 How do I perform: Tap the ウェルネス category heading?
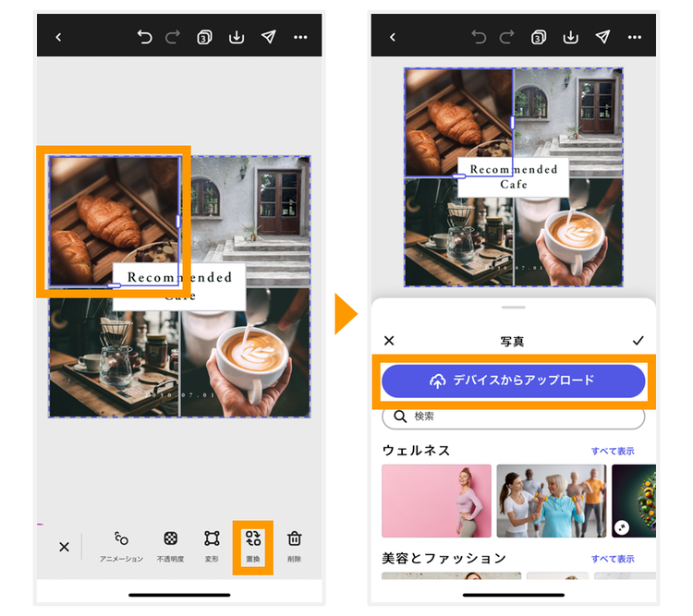coord(416,451)
